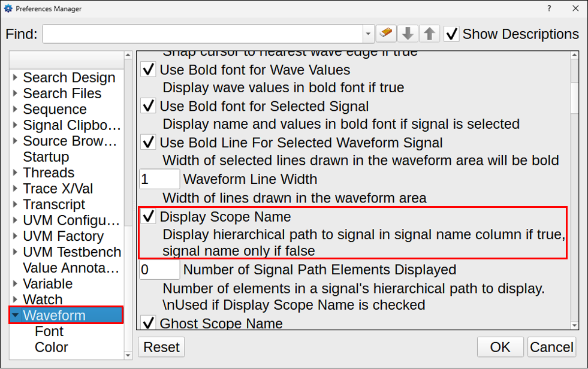Select Font under Waveform
588x369 pixels.
49,331
